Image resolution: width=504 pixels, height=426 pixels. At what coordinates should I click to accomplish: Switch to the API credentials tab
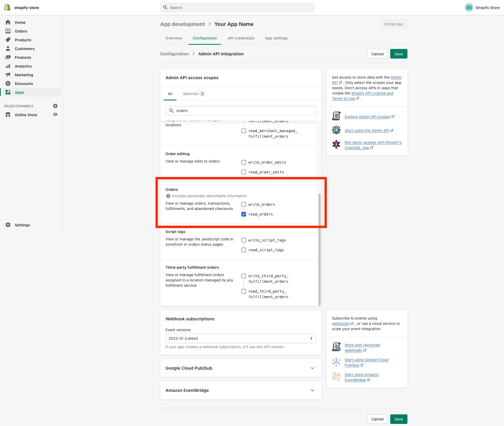tap(241, 38)
